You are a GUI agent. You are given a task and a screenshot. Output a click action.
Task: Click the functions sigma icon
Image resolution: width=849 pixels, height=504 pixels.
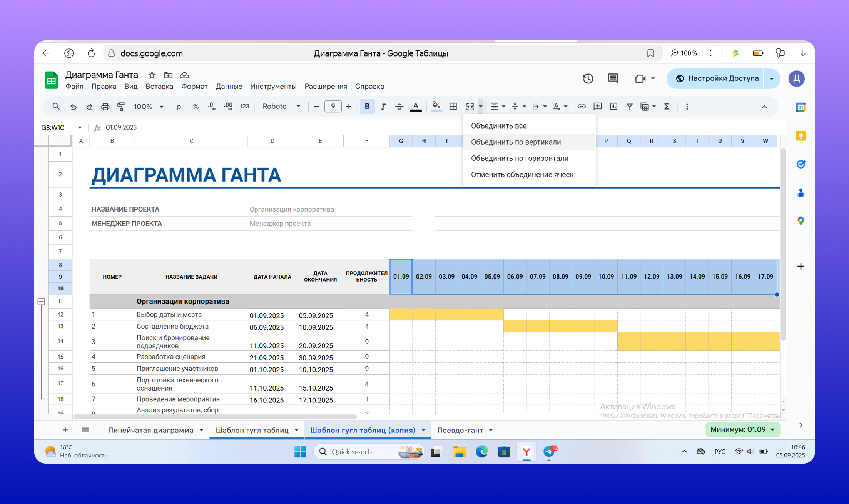click(667, 107)
